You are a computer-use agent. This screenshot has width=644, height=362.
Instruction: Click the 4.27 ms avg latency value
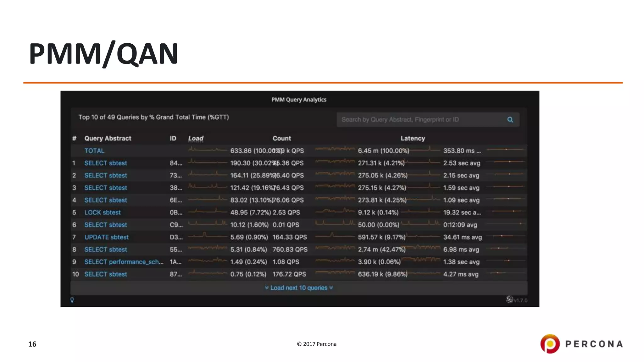click(461, 274)
